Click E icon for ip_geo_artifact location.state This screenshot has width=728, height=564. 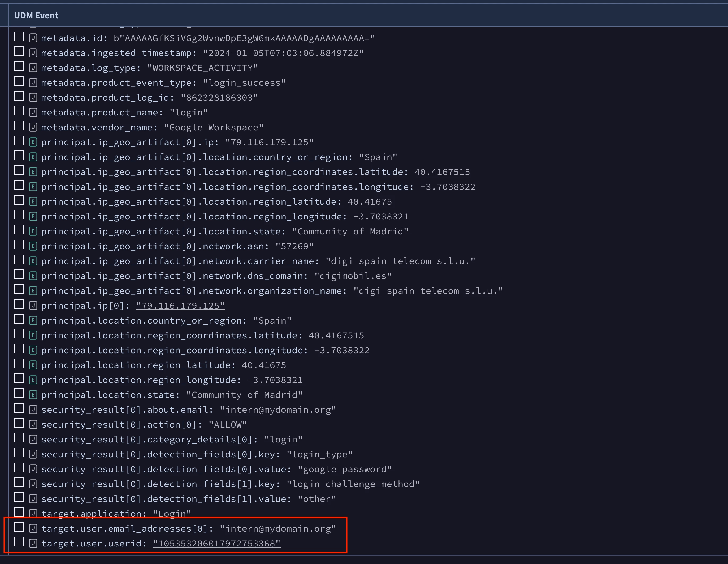pyautogui.click(x=33, y=231)
